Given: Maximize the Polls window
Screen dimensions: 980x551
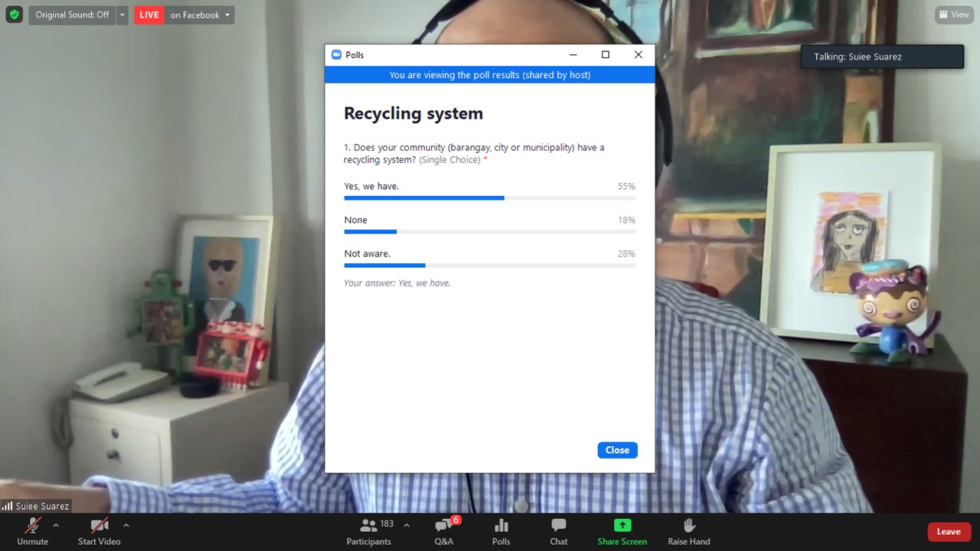Looking at the screenshot, I should [x=606, y=55].
